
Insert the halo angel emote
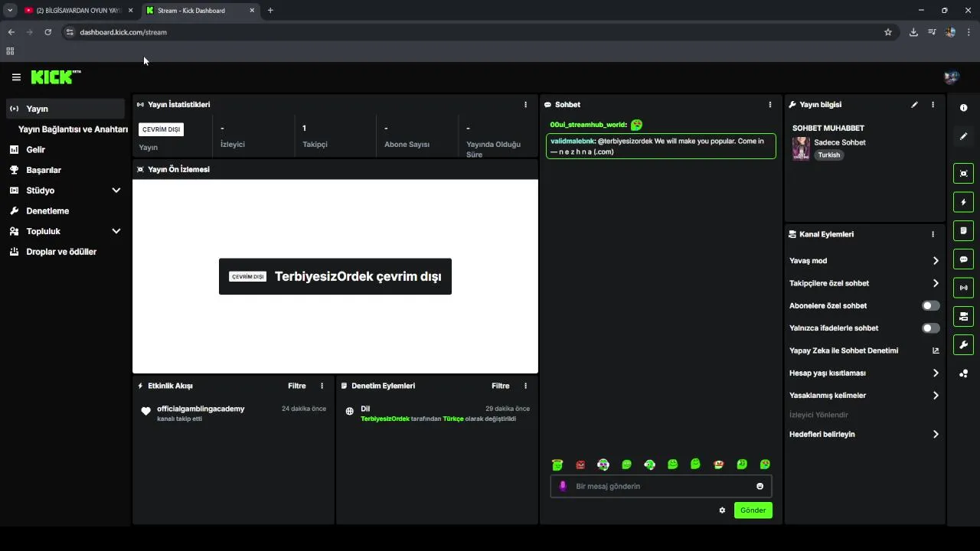557,465
